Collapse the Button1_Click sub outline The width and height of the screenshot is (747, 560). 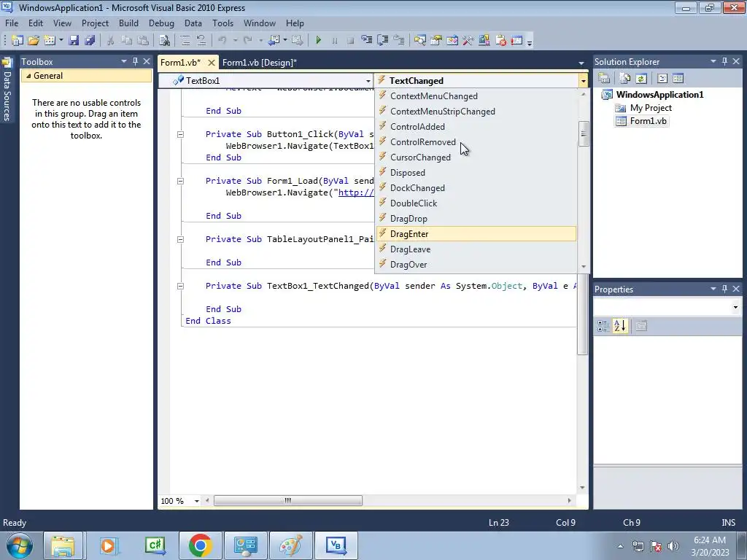pyautogui.click(x=181, y=134)
